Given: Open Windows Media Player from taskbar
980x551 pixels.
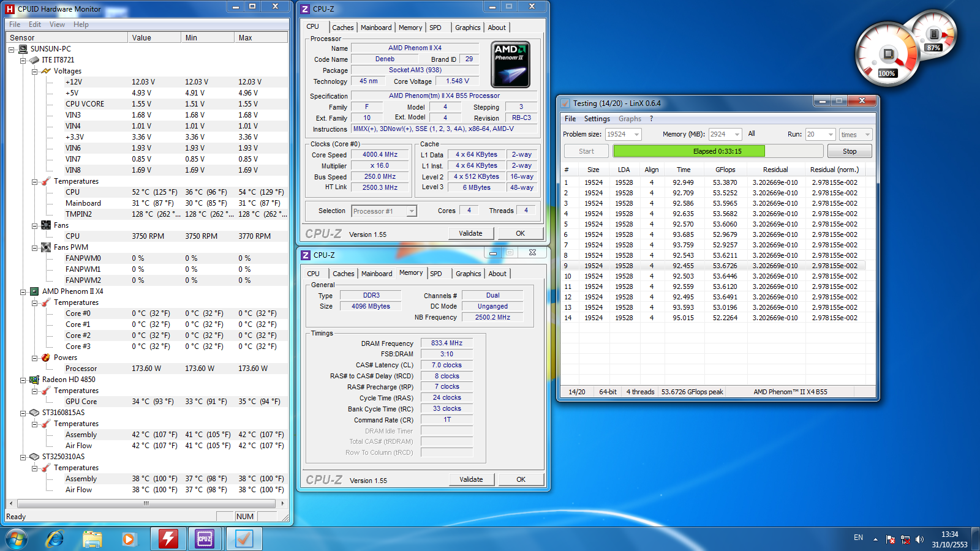Looking at the screenshot, I should [129, 539].
